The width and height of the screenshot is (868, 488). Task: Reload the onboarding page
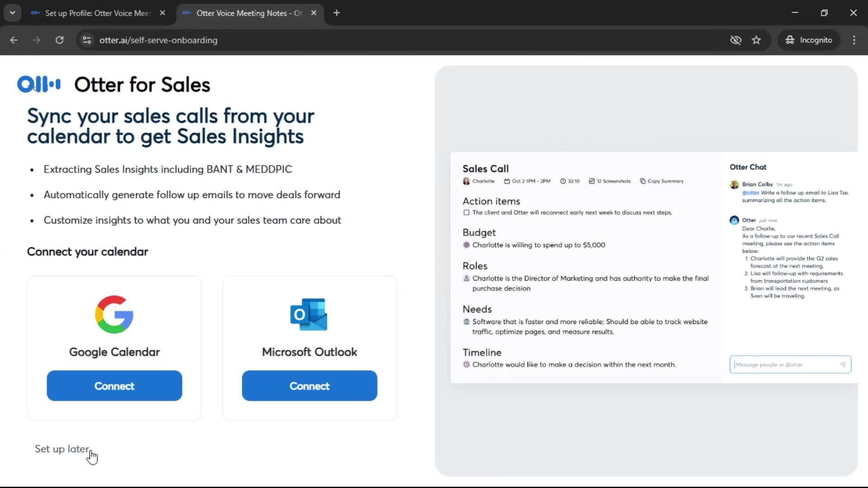[x=59, y=40]
